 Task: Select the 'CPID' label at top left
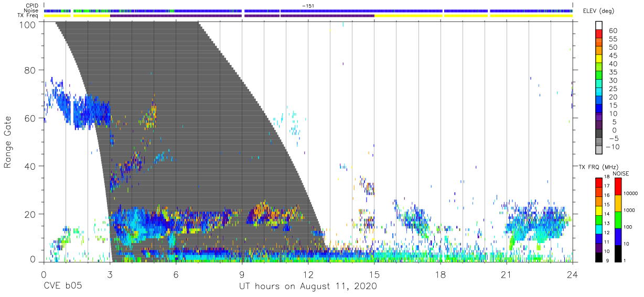(33, 6)
